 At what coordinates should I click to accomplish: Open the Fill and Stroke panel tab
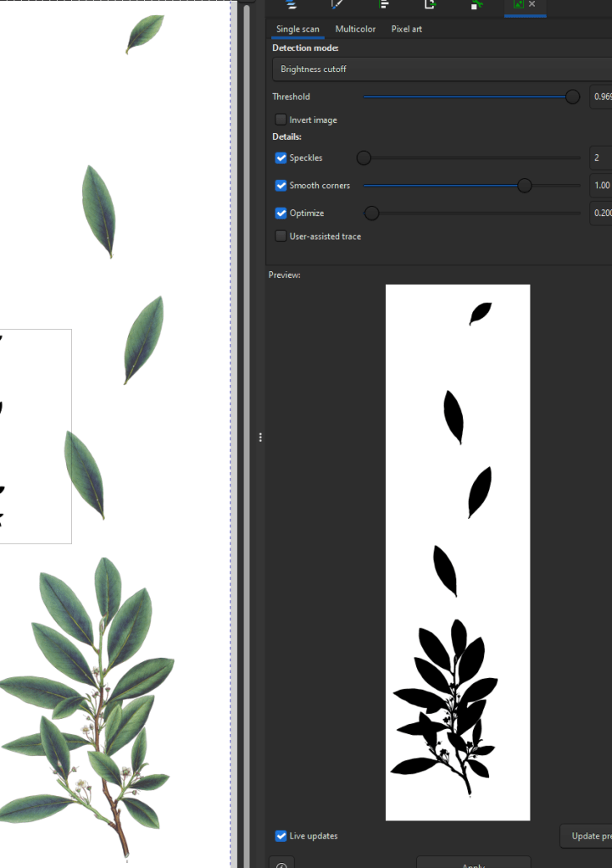point(337,5)
